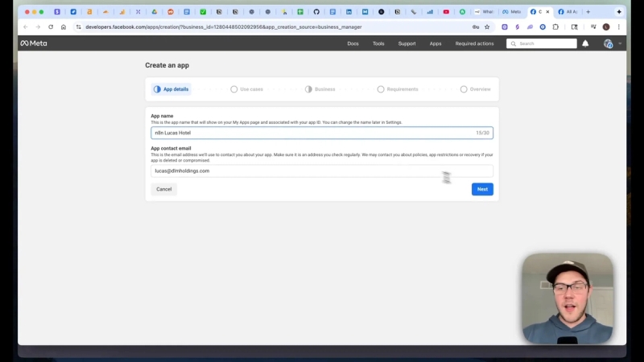Select the Use cases step
Image resolution: width=644 pixels, height=362 pixels.
coord(246,89)
